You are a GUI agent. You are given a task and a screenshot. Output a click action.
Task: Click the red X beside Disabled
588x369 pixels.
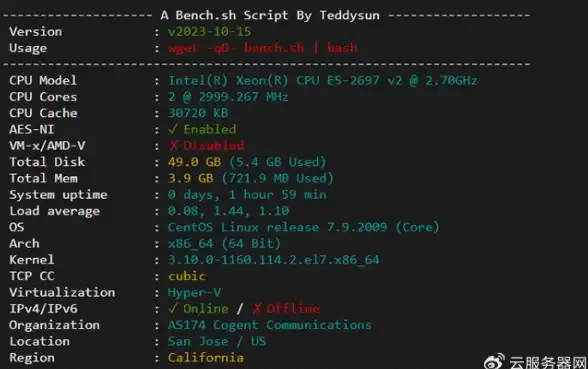(x=173, y=146)
